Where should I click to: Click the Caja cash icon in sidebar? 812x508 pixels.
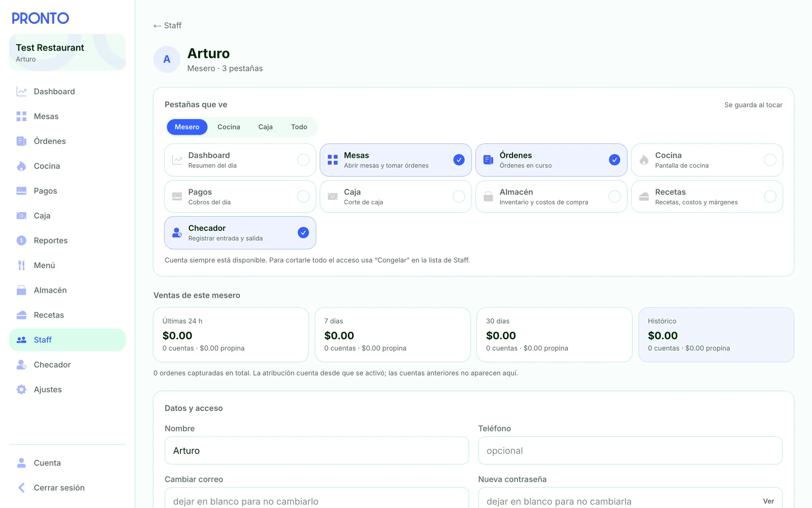point(22,215)
